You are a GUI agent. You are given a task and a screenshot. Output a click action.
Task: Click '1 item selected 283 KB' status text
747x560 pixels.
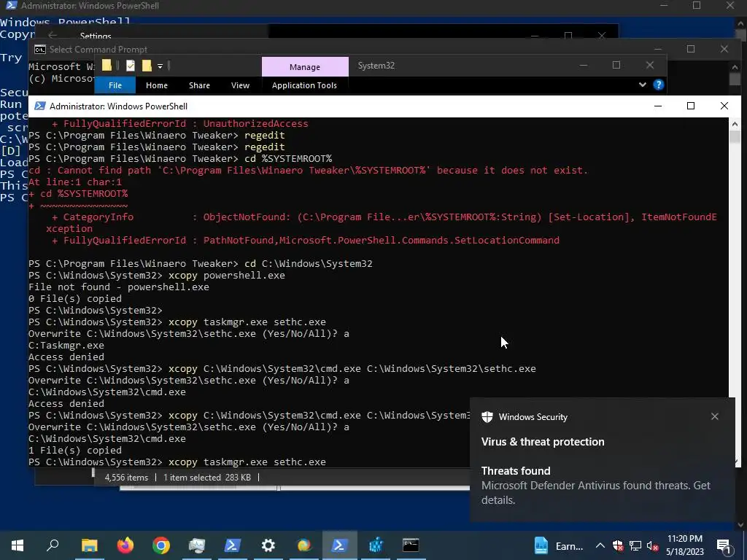point(206,477)
